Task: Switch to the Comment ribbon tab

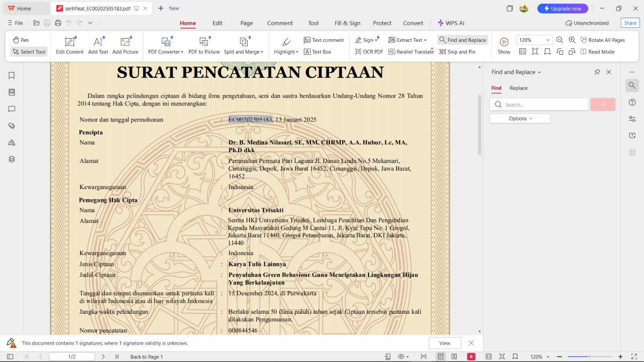Action: click(280, 23)
